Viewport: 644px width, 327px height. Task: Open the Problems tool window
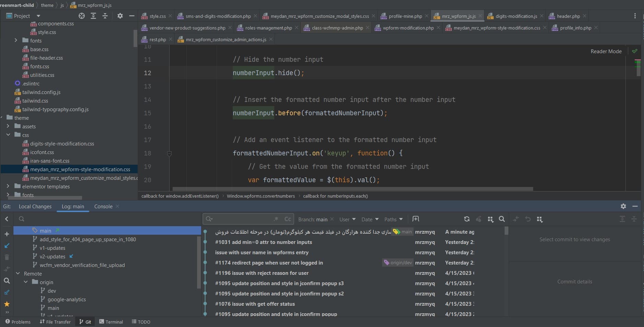coord(18,322)
